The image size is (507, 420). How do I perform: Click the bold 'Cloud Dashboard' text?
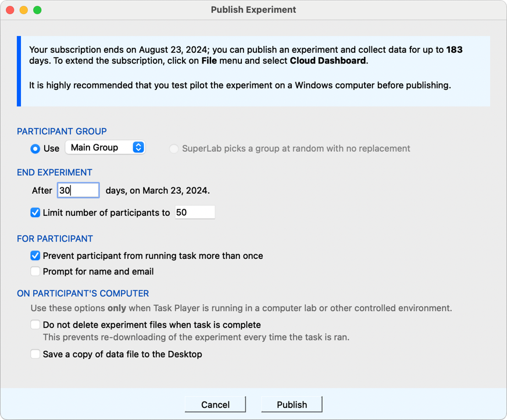(328, 60)
